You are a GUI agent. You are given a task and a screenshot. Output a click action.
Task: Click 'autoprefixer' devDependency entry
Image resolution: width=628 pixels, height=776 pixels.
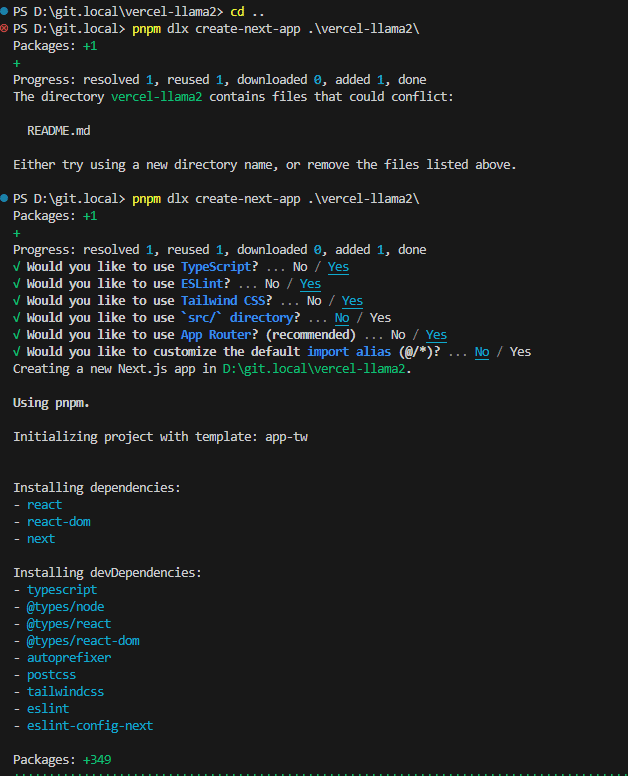click(69, 658)
